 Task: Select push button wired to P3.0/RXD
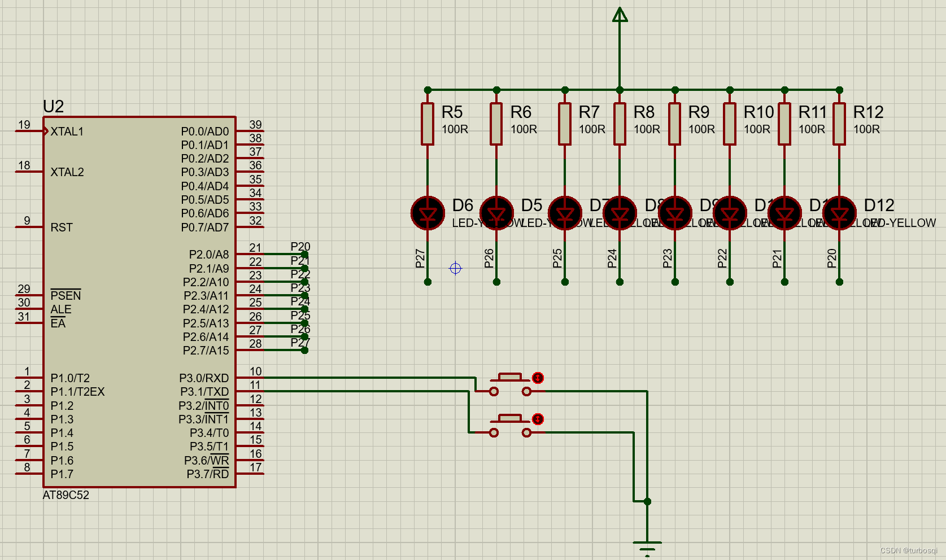click(510, 384)
